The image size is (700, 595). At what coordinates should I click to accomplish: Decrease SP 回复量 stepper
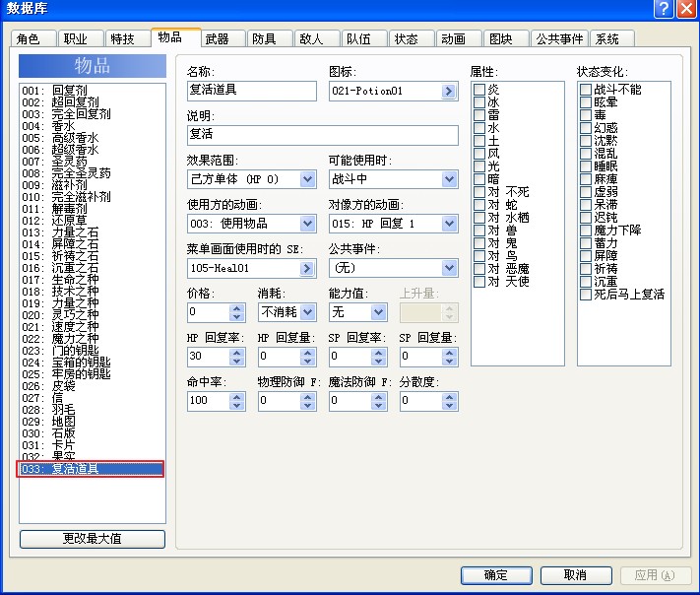(450, 361)
